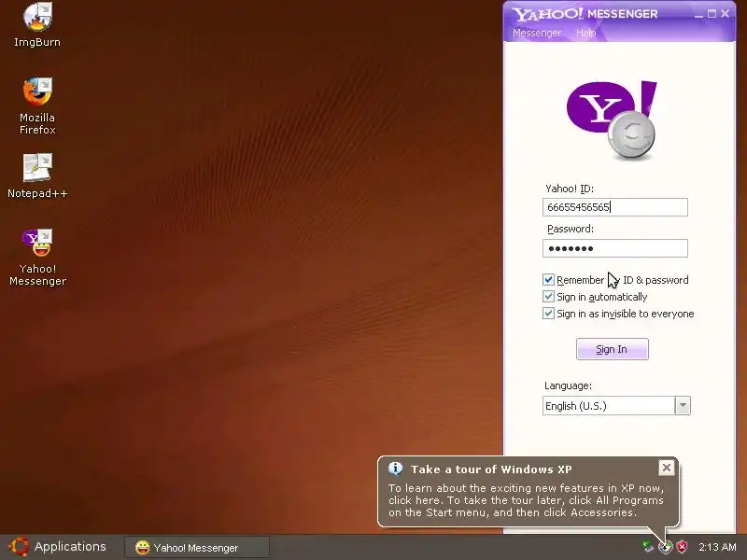
Task: Open the Language dropdown arrow
Action: click(x=683, y=406)
